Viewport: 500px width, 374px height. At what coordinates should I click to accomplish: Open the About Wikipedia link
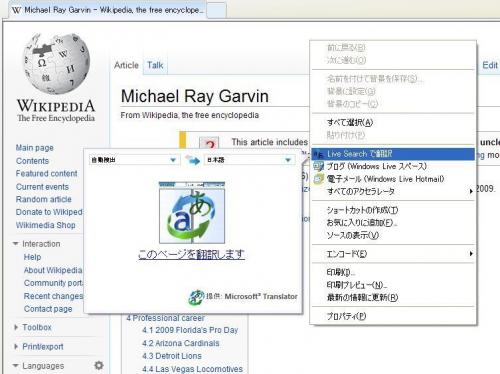tap(53, 270)
